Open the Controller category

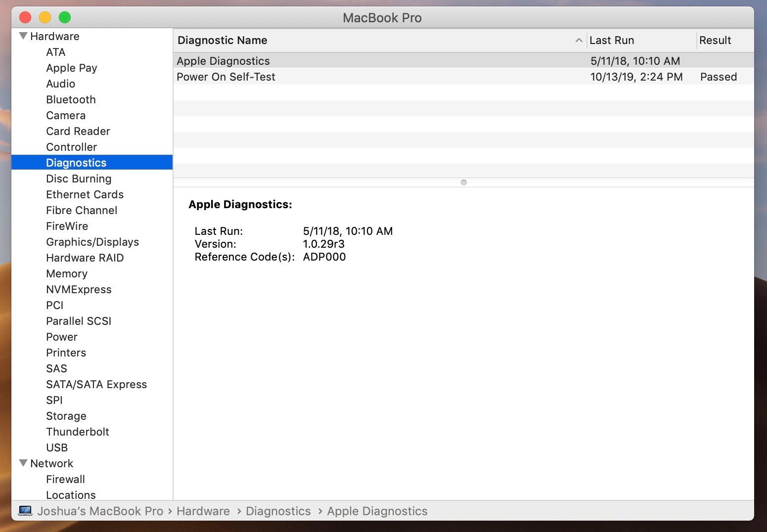[x=72, y=147]
